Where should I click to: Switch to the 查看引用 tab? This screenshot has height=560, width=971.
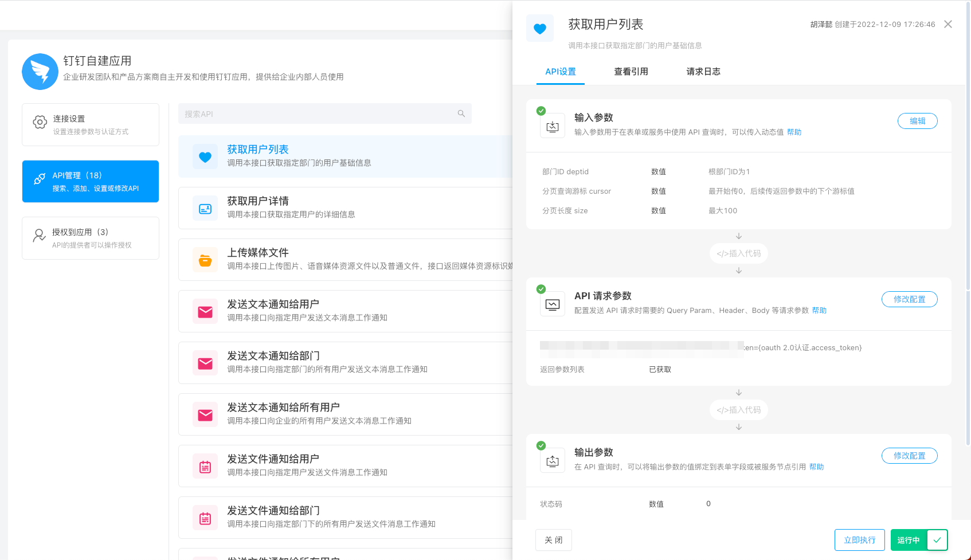pos(631,71)
